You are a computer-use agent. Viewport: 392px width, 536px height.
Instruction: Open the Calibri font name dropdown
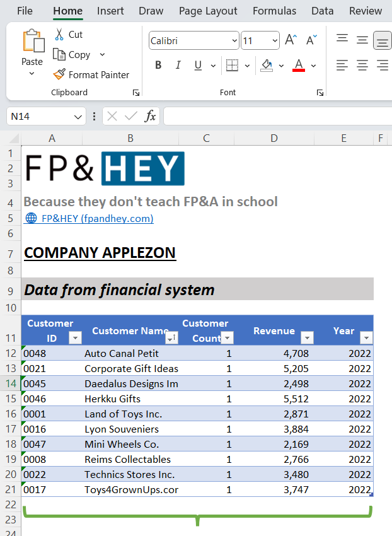234,41
